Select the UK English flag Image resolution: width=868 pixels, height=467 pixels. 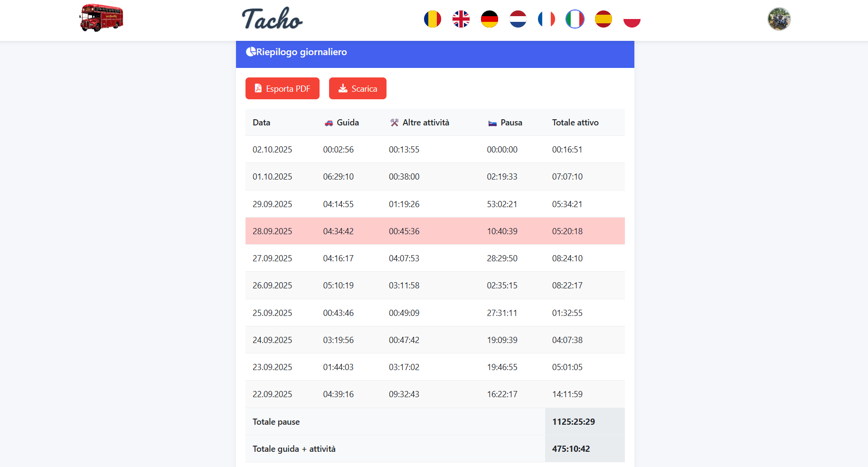click(461, 19)
